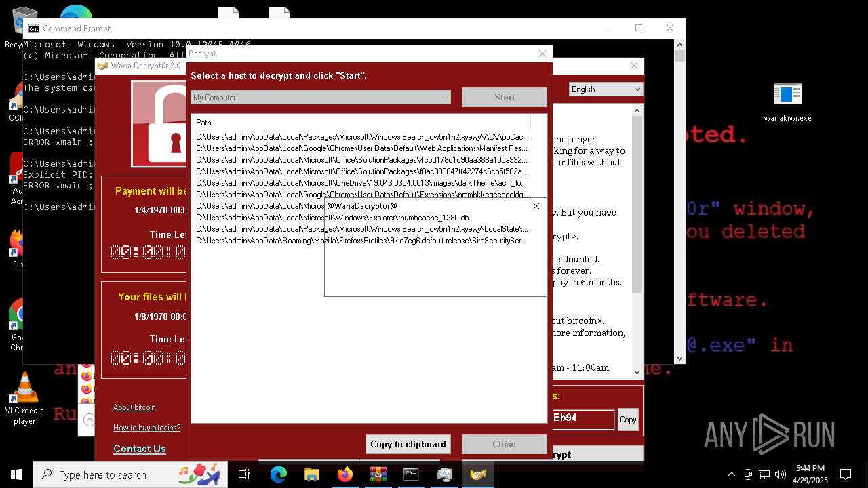This screenshot has width=868, height=488.
Task: Open the English language dropdown
Action: pos(605,89)
